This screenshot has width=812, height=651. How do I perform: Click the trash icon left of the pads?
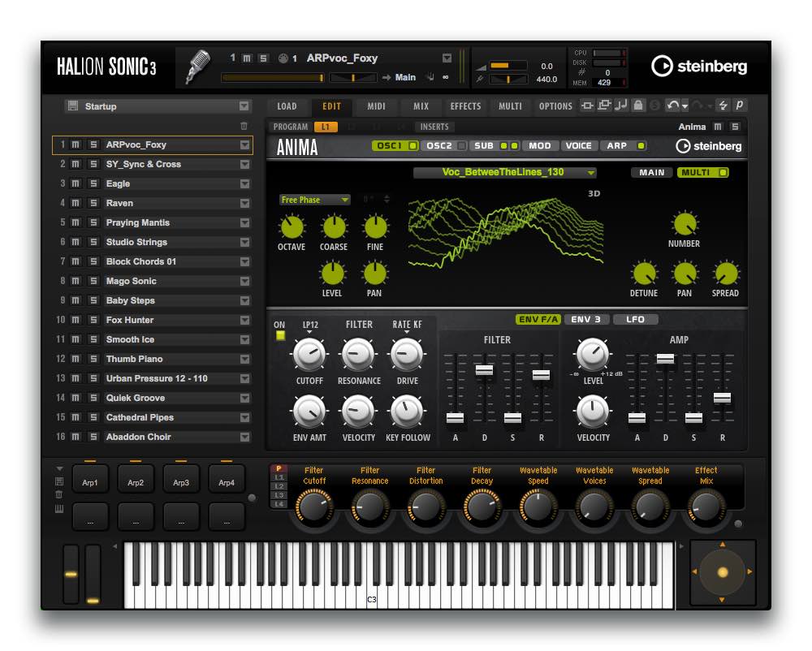59,494
